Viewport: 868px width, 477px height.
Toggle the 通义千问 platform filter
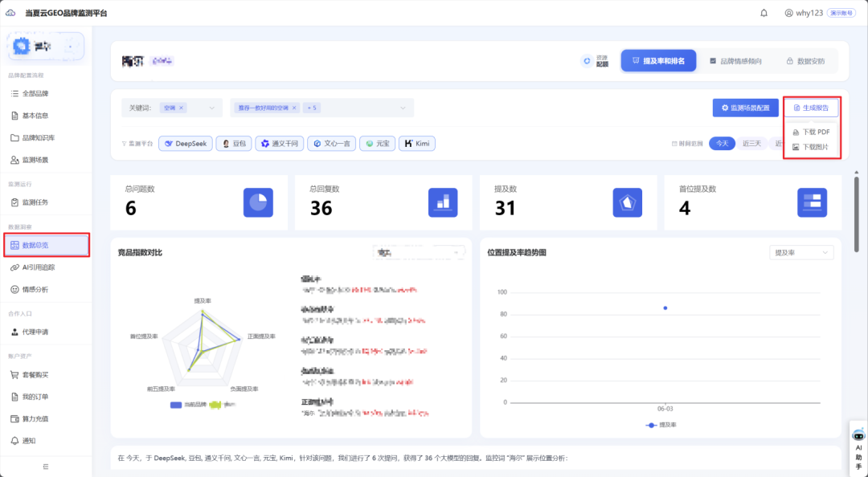coord(280,143)
